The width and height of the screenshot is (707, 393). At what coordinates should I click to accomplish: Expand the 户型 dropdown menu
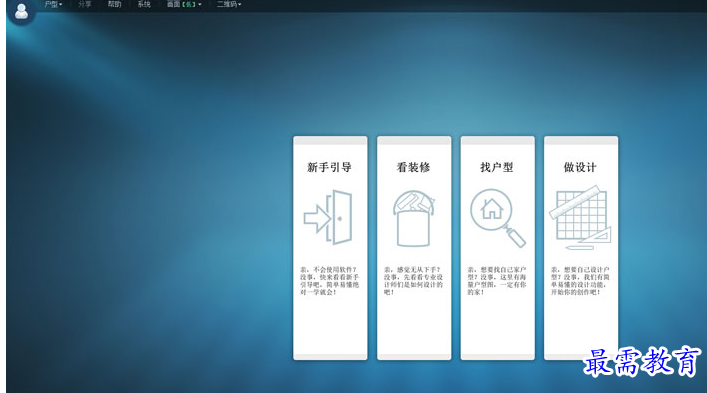pos(53,5)
